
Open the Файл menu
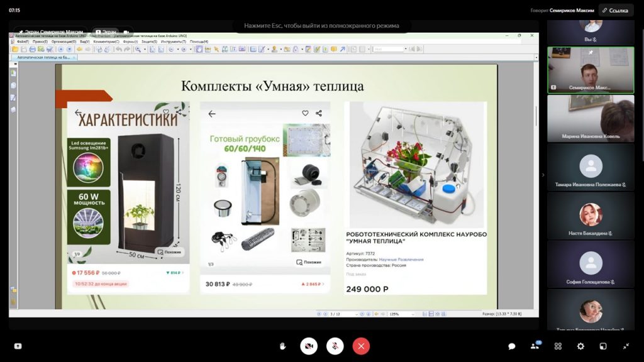pyautogui.click(x=23, y=41)
